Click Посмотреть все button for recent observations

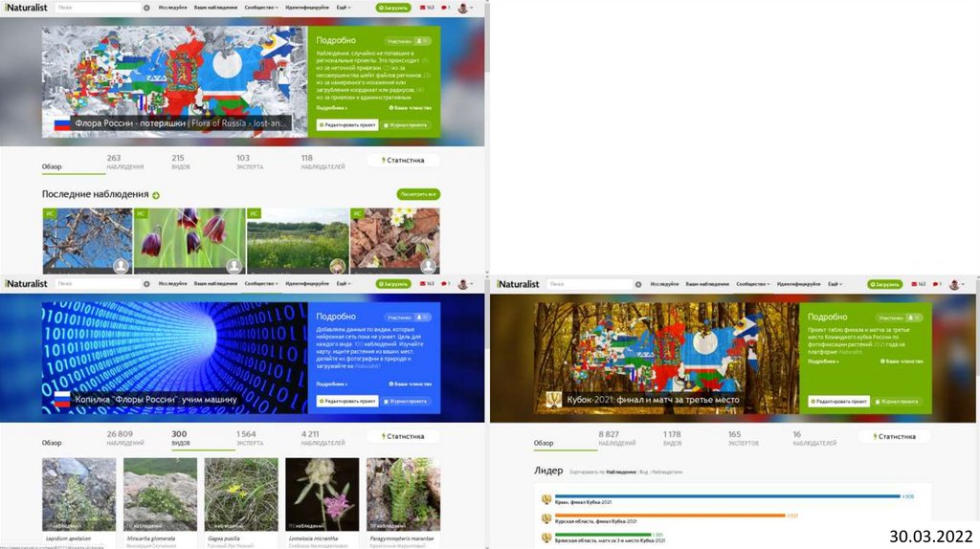click(x=418, y=194)
